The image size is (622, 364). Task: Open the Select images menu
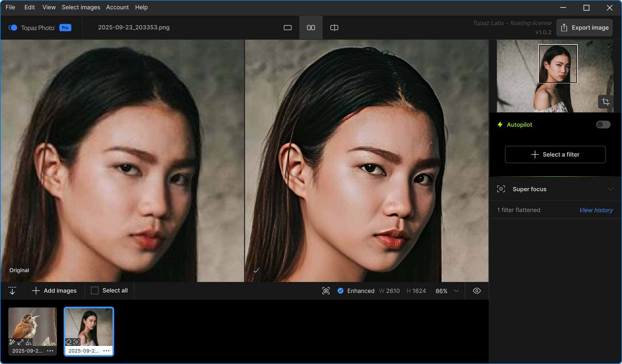81,7
